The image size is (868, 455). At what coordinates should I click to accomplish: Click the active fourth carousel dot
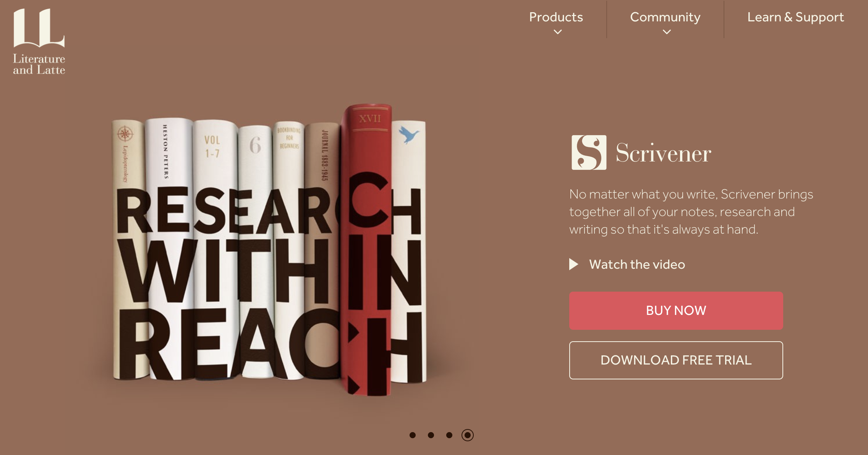468,435
